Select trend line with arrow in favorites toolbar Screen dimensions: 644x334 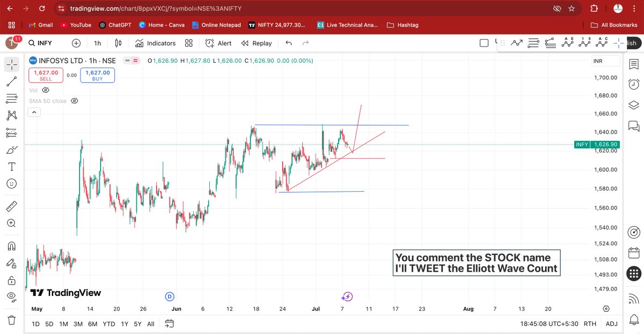pos(517,42)
